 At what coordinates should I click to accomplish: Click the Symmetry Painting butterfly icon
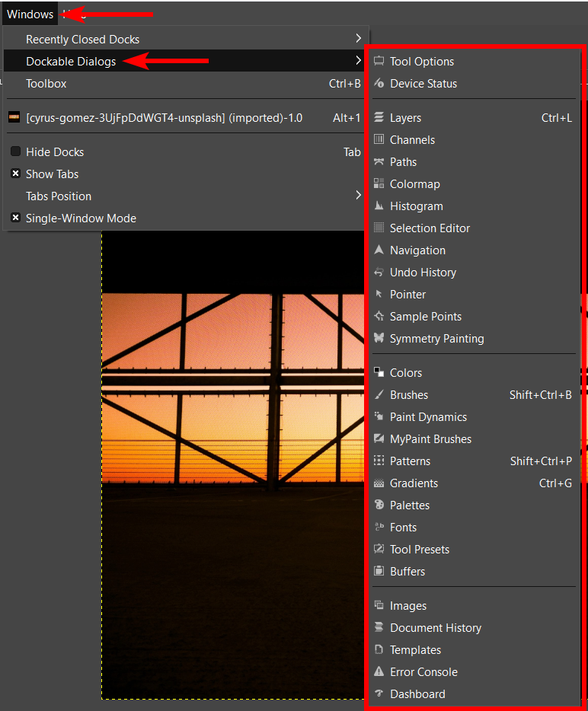[x=379, y=339]
